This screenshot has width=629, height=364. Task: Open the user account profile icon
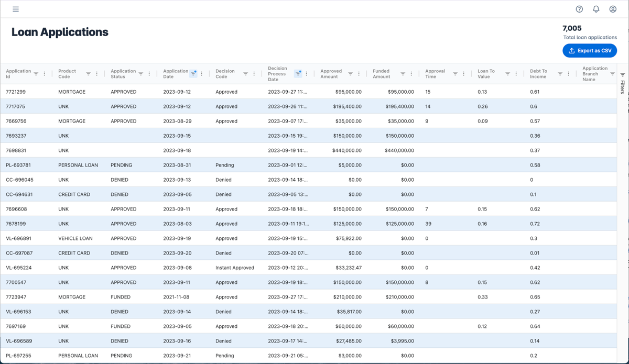(x=613, y=9)
